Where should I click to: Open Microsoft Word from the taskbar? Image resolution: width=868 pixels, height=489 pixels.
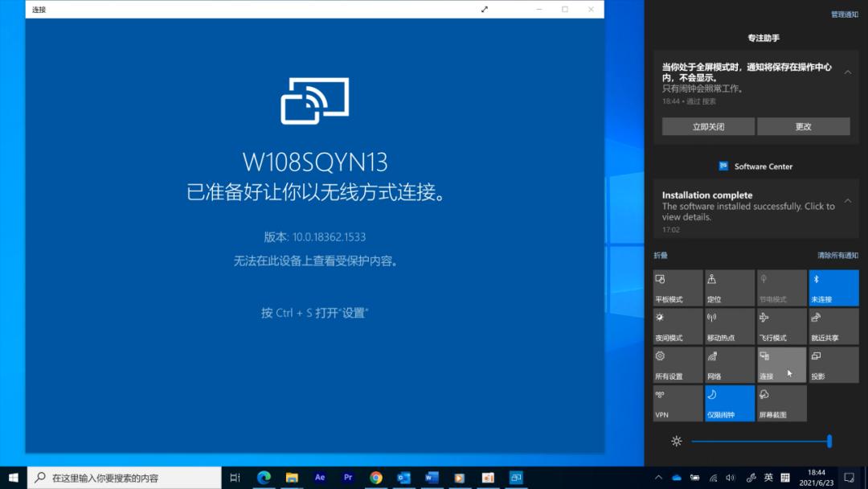pyautogui.click(x=432, y=478)
